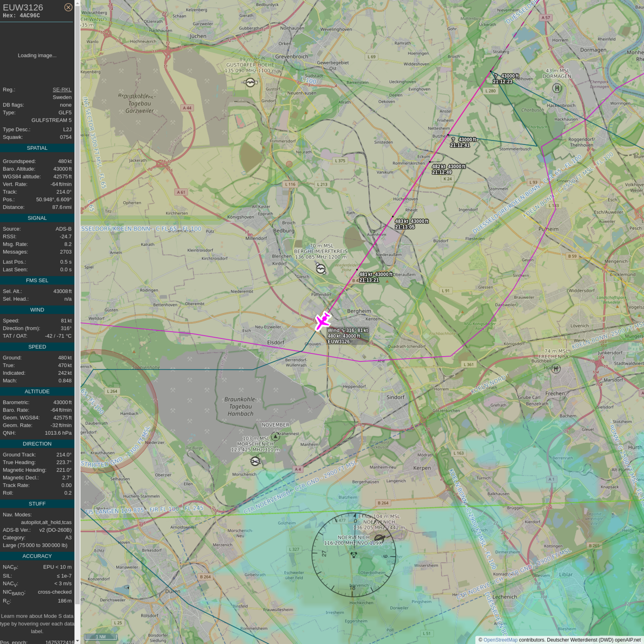Select the Dormagen heliport H icon

557,88
